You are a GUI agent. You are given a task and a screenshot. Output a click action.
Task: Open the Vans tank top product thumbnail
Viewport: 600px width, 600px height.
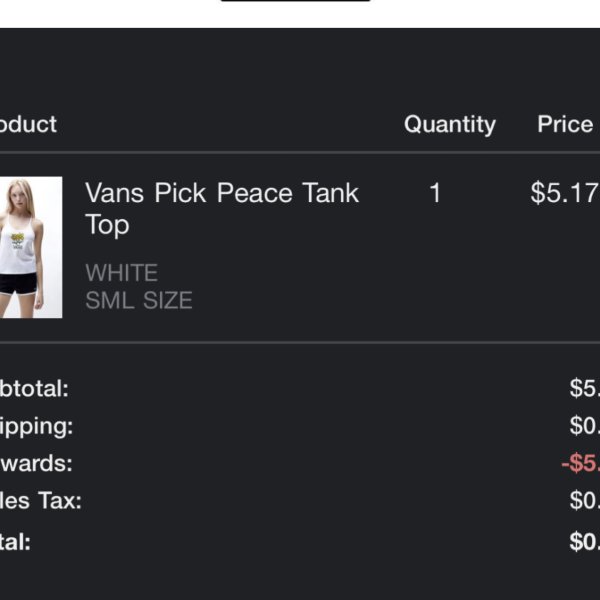[31, 247]
